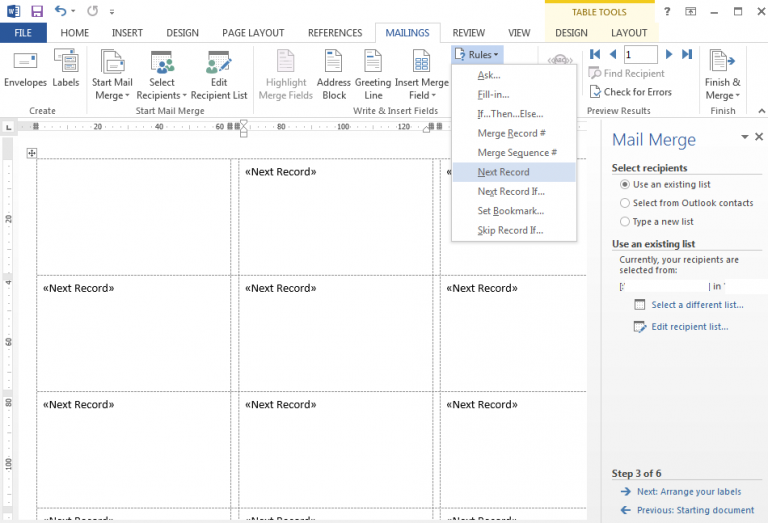The width and height of the screenshot is (768, 523).
Task: Select 'Select from Outlook contacts' option
Action: pos(625,203)
